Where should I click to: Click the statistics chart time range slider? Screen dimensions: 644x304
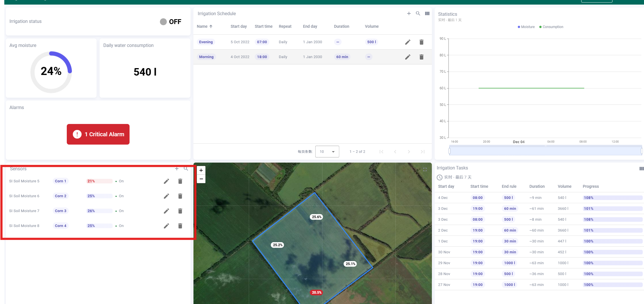[x=545, y=151]
